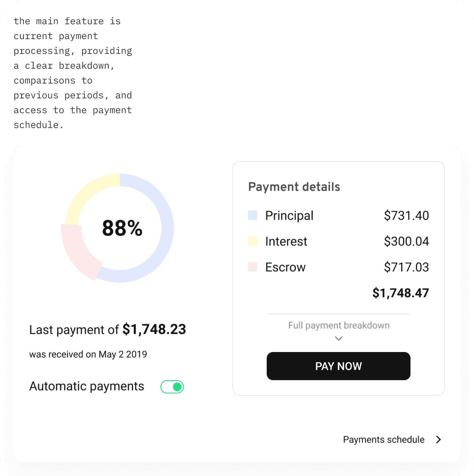Click the $300.04 Interest amount
The width and height of the screenshot is (474, 476).
406,242
